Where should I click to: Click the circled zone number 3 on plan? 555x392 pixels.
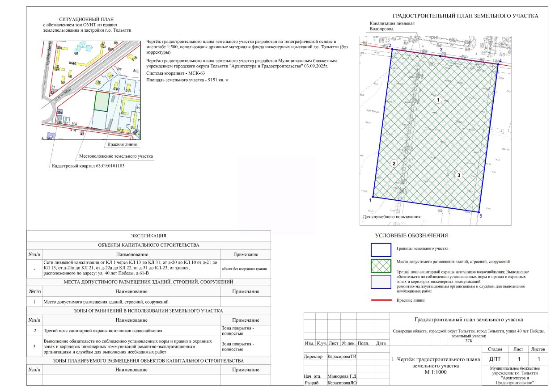tap(458, 175)
